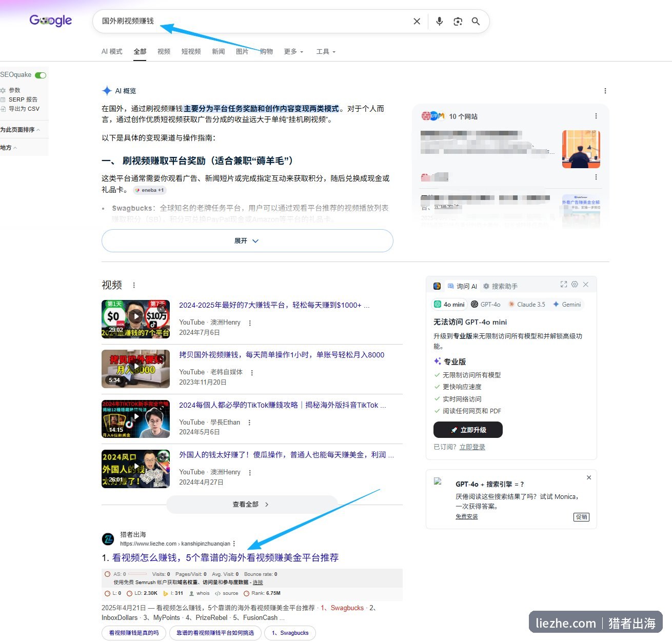Click 查看全部 to view all videos
672x642 pixels.
coord(252,505)
